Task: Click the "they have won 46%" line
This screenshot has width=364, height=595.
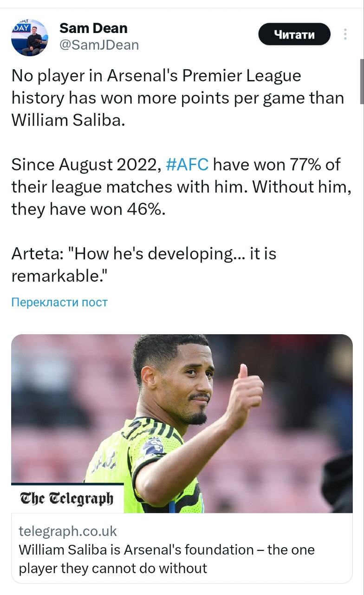Action: point(88,209)
